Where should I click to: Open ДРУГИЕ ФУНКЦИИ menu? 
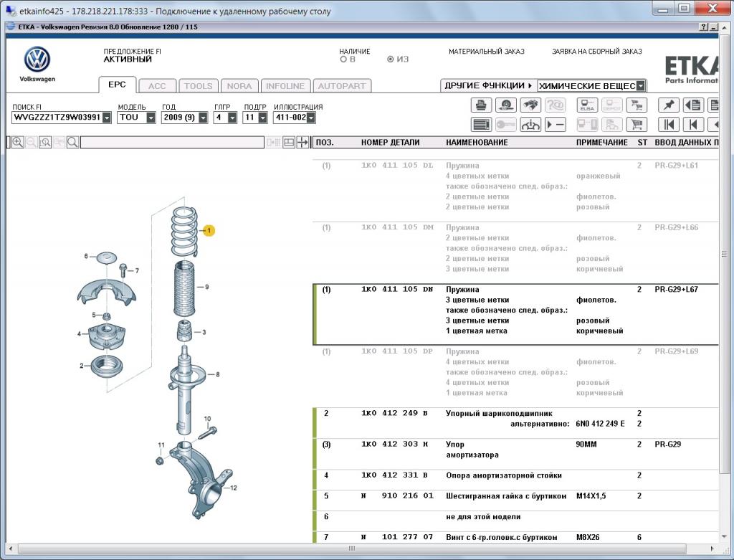(x=488, y=86)
